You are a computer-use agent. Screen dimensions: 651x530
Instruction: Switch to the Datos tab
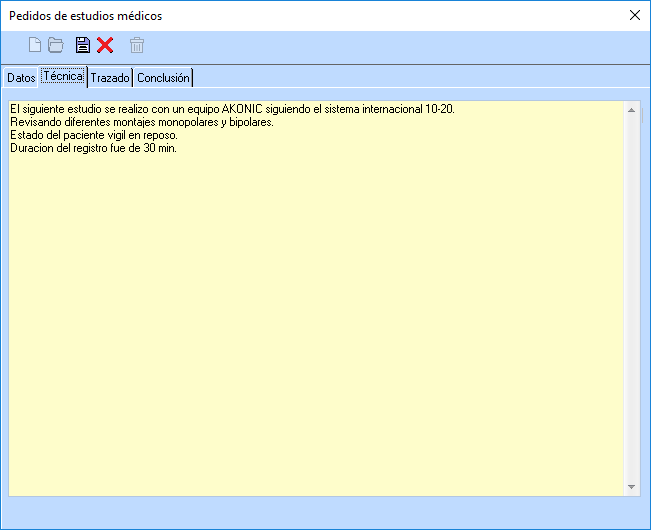coord(21,78)
